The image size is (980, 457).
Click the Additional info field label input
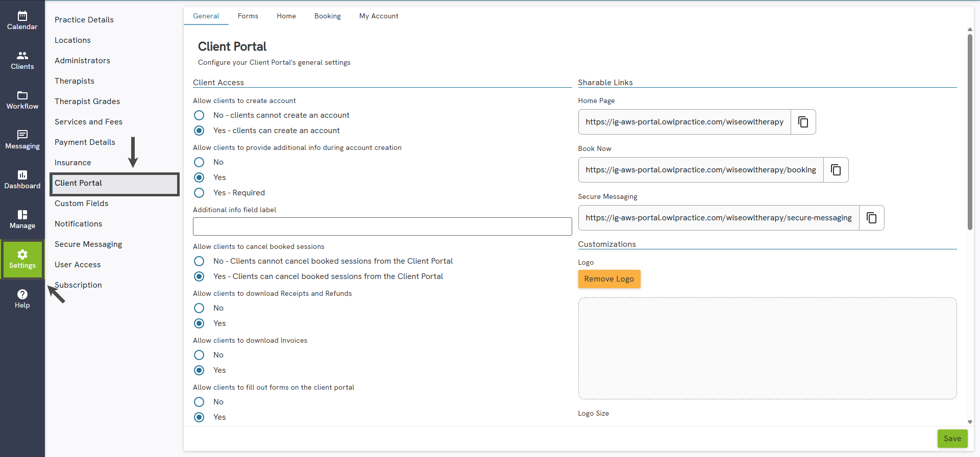(382, 226)
